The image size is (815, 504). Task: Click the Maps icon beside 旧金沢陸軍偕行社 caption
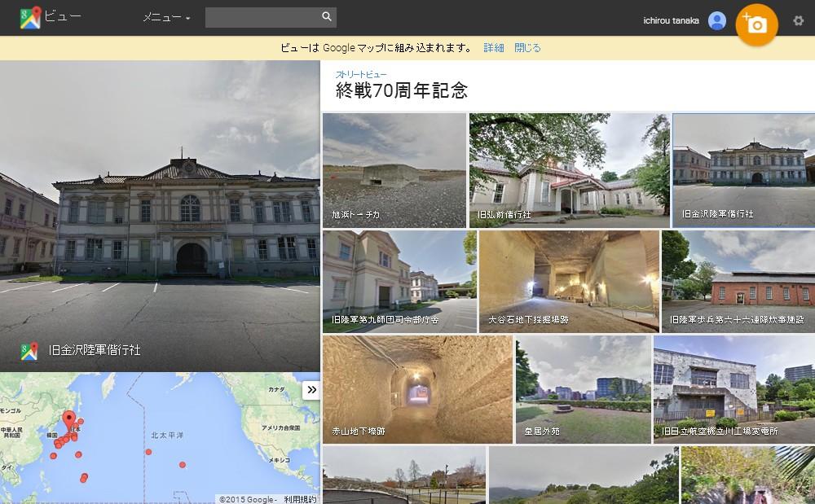29,351
